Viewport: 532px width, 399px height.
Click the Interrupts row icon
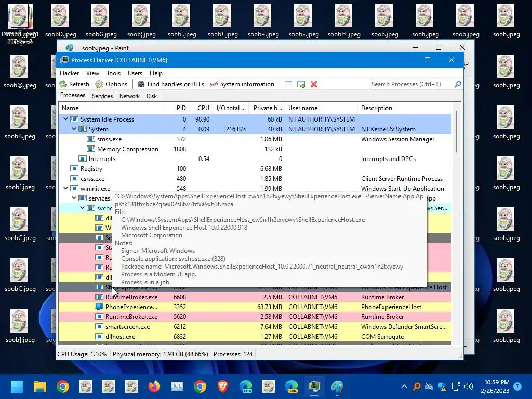point(83,159)
